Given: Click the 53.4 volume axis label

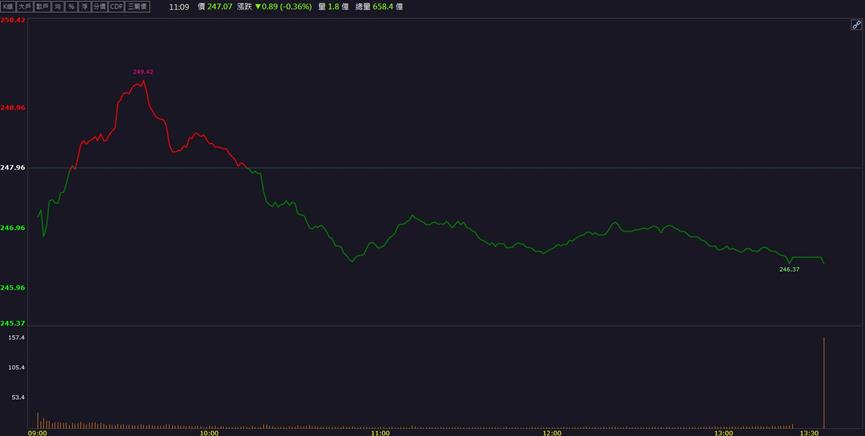Looking at the screenshot, I should tap(18, 397).
